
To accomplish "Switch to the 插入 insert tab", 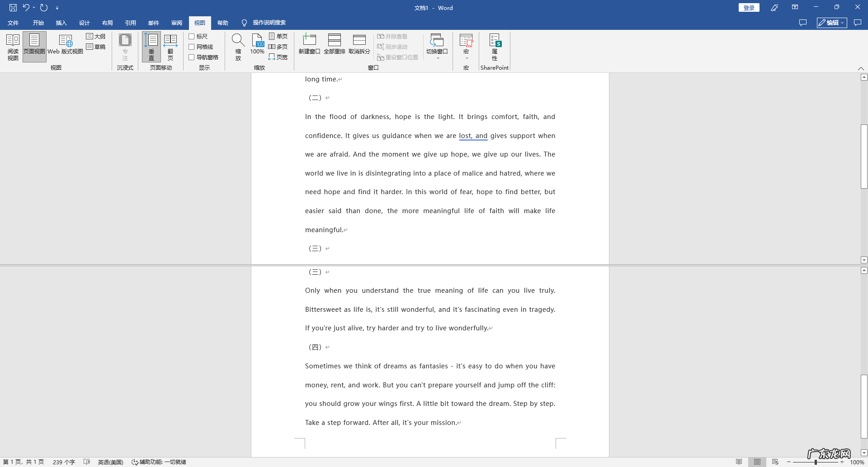I will tap(61, 23).
